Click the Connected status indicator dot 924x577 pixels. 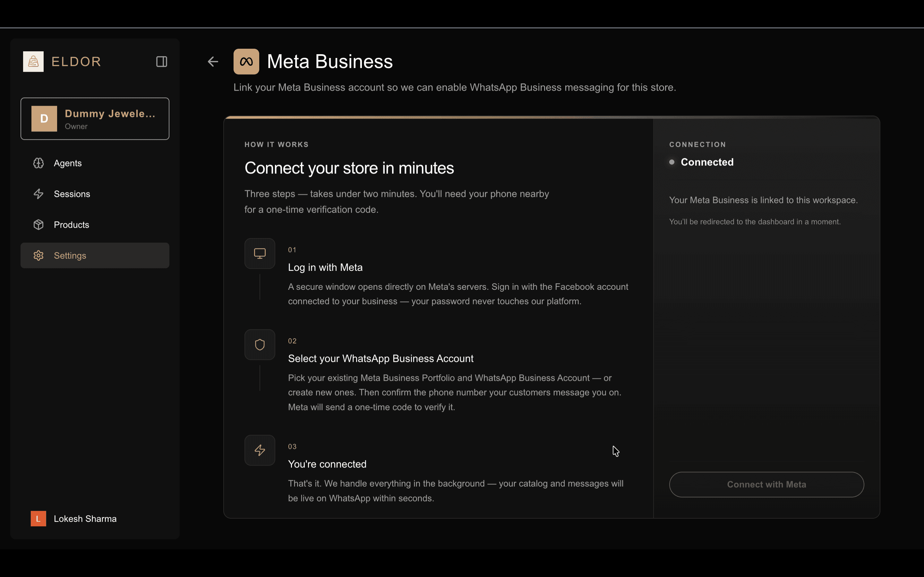tap(672, 162)
